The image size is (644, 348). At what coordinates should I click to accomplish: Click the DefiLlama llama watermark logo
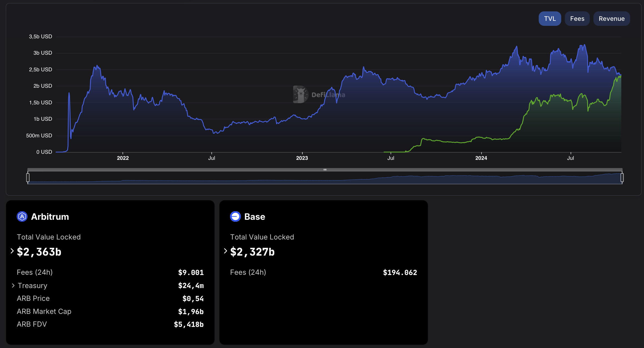[x=301, y=94]
